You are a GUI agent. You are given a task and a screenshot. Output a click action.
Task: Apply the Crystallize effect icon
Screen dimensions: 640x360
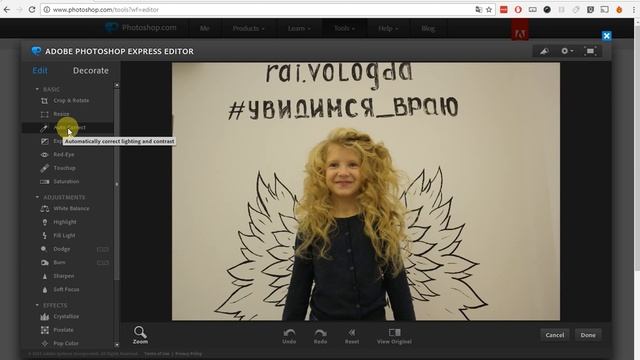pos(44,316)
